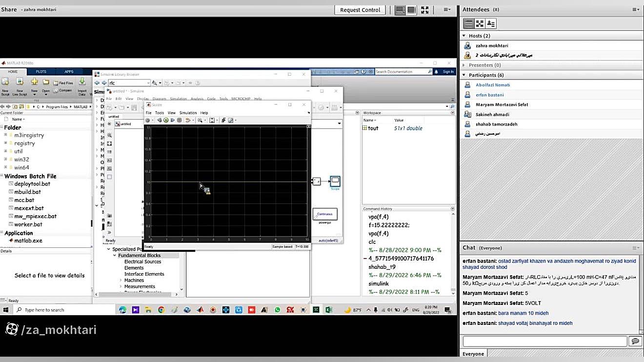This screenshot has height=362, width=644.
Task: Click Scope block in Simulink model
Action: pos(335,181)
